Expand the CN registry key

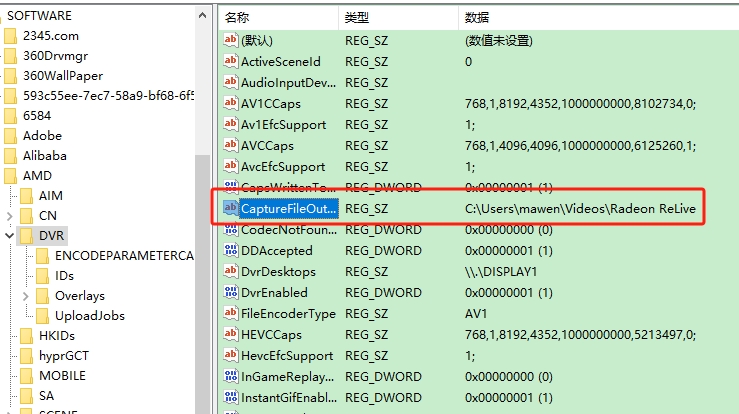click(9, 216)
